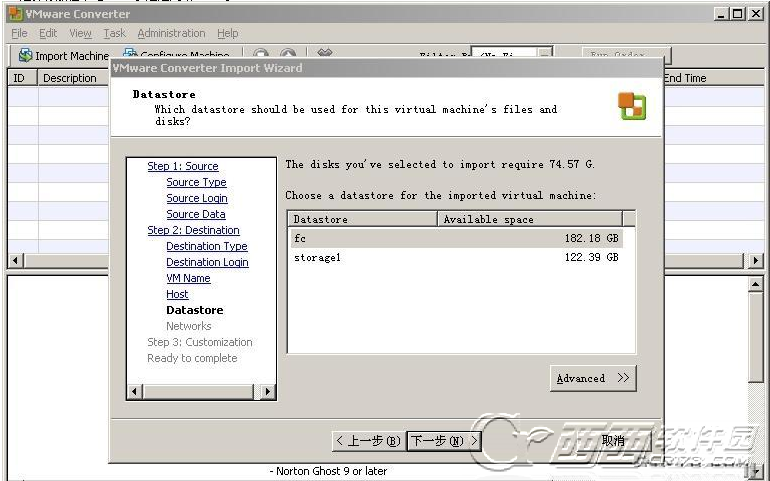This screenshot has height=481, width=770.
Task: Maximize the VMware Converter window
Action: point(738,14)
